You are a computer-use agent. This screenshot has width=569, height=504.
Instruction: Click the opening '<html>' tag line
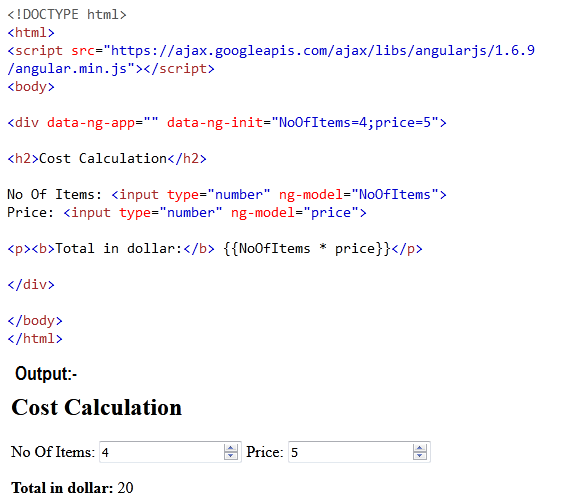point(31,32)
